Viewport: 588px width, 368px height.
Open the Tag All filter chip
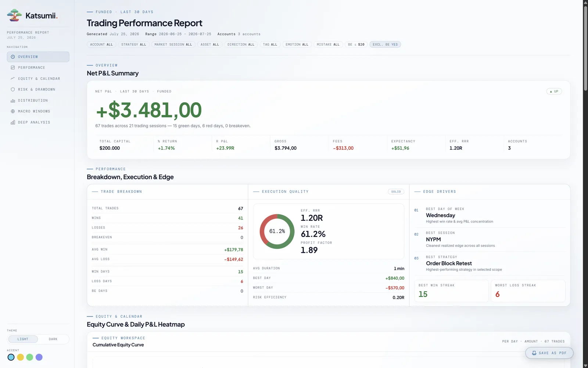click(270, 45)
